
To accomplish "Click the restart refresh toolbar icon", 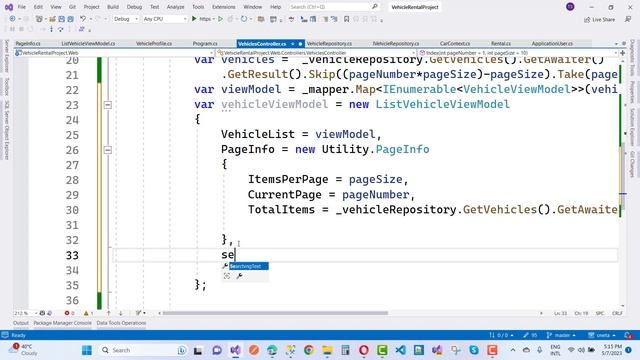I will coord(244,19).
